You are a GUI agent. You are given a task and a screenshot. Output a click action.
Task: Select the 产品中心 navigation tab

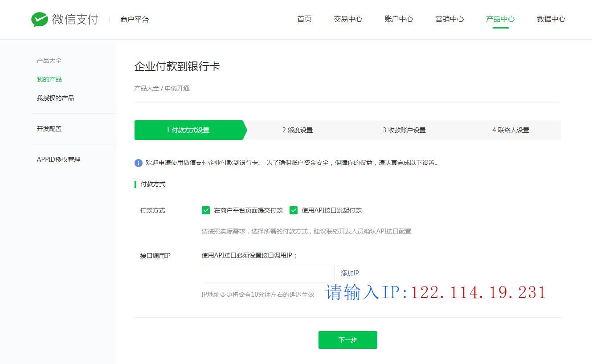(500, 19)
